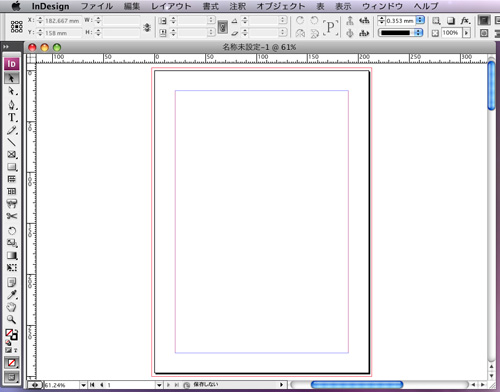
Task: Select the Vertical Grid tool
Action: pyautogui.click(x=11, y=191)
